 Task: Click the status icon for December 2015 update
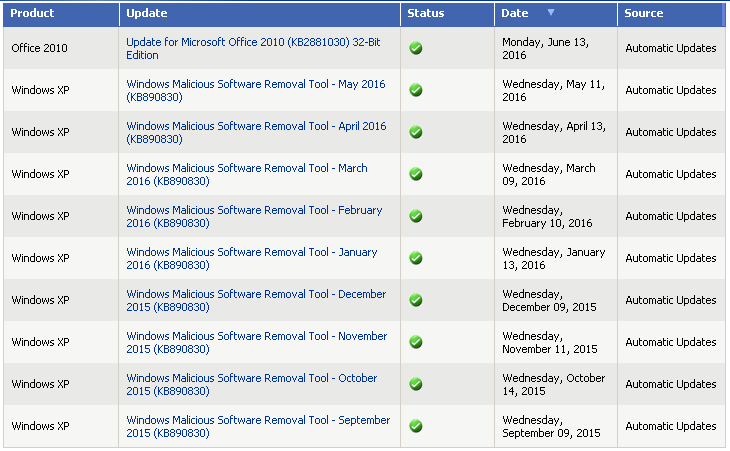pos(416,300)
